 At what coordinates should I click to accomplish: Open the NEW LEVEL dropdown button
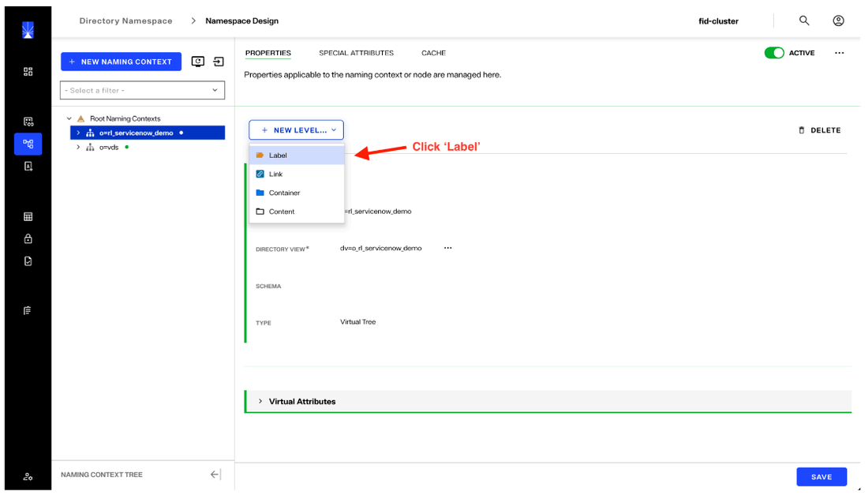tap(296, 130)
